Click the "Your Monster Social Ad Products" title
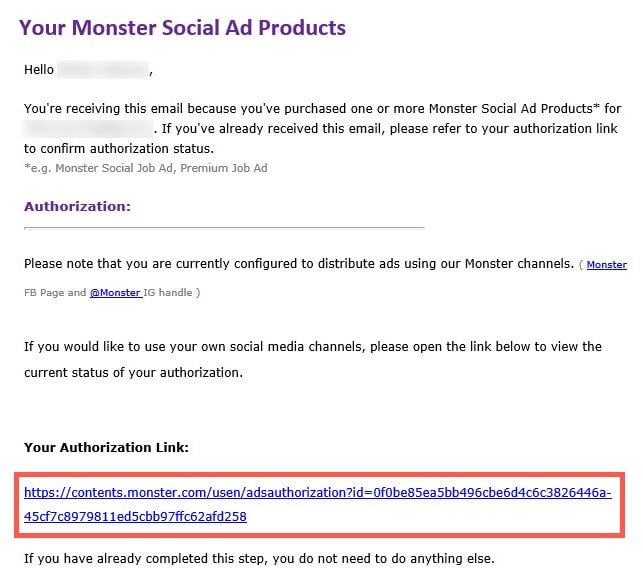The height and width of the screenshot is (581, 643). click(x=182, y=28)
